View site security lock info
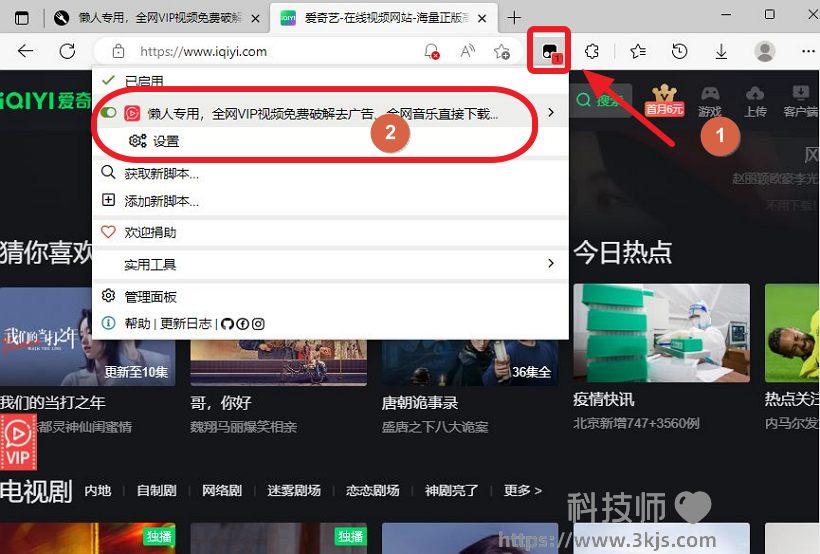 pyautogui.click(x=119, y=51)
